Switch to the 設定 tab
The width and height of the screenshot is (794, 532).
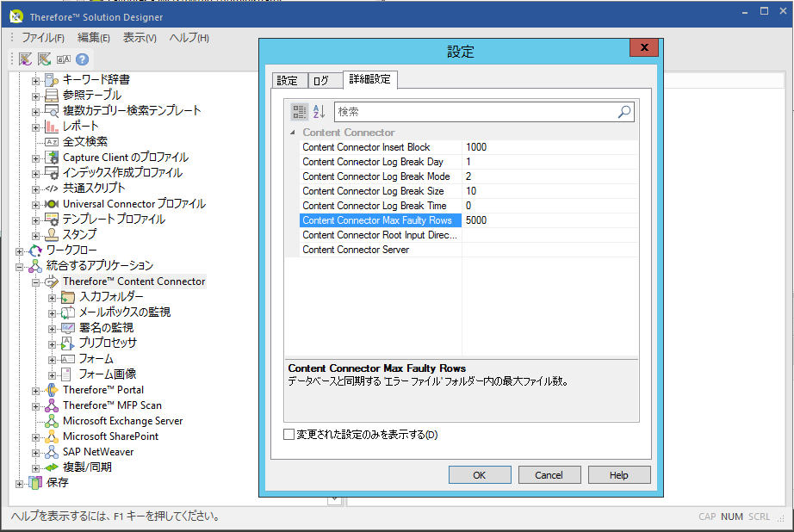coord(288,80)
